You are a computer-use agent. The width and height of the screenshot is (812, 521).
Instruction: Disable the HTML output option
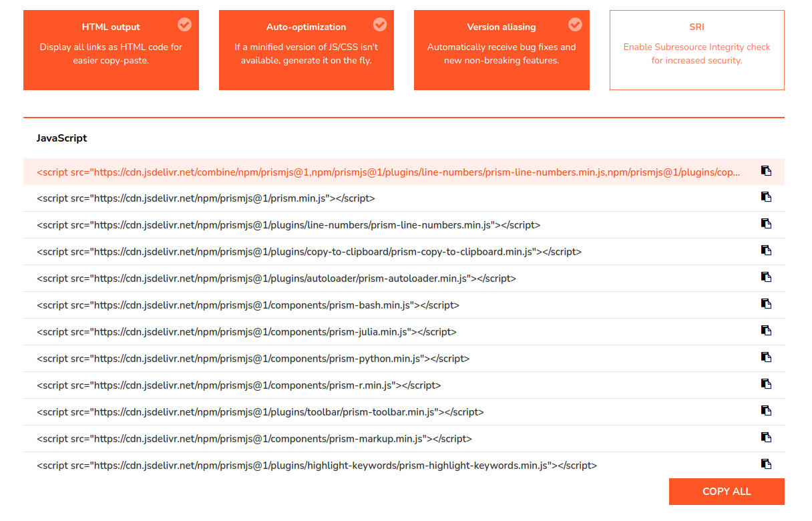click(x=111, y=50)
